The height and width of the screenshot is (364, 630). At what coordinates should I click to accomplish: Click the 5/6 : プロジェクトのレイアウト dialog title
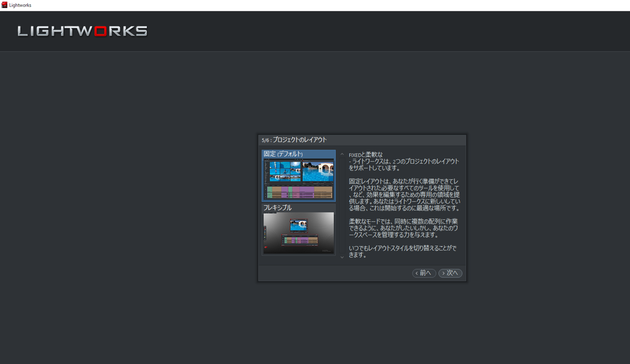tap(294, 140)
